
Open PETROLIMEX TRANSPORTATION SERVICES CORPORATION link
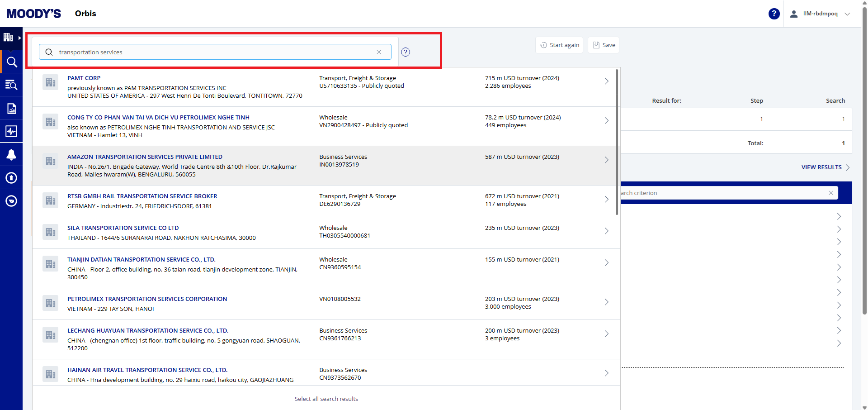(x=147, y=299)
